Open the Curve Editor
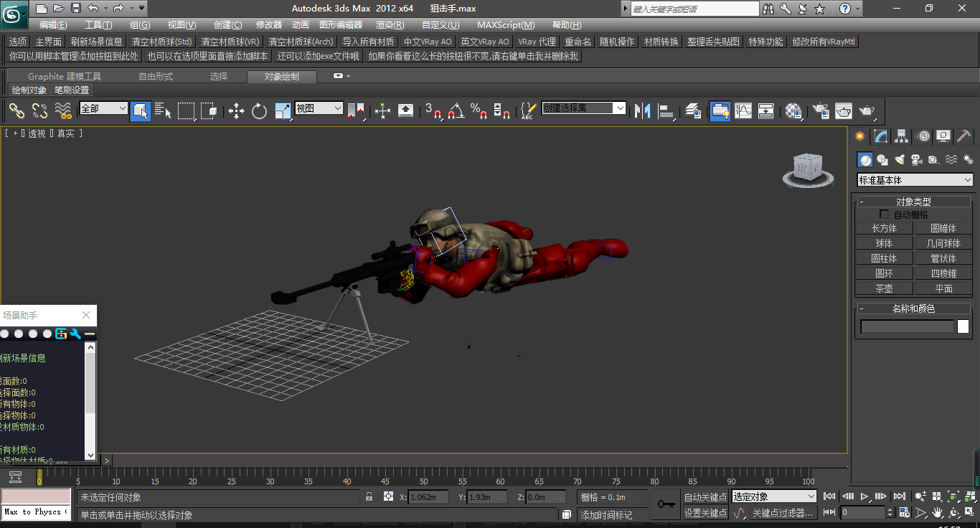This screenshot has width=980, height=528. [743, 110]
